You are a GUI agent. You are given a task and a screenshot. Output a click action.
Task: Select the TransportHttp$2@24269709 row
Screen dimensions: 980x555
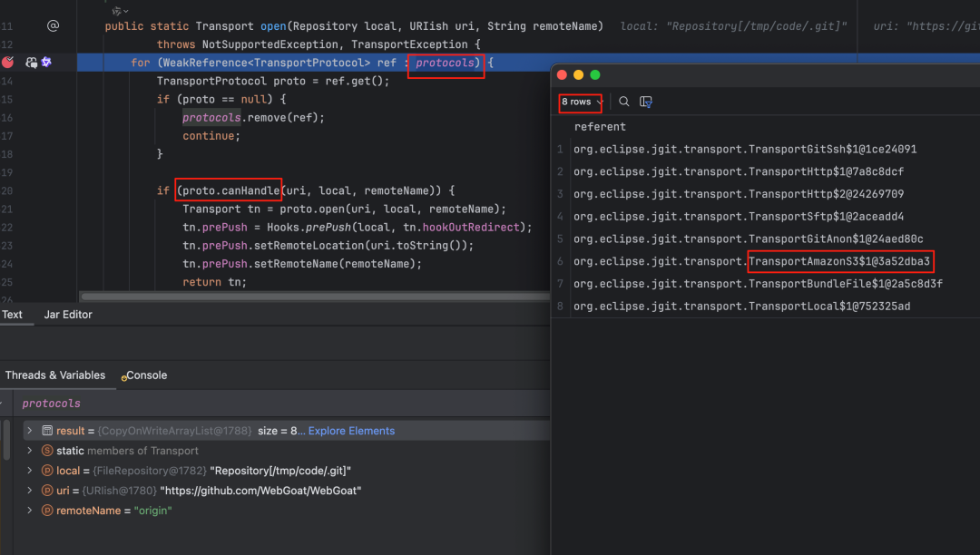pyautogui.click(x=739, y=194)
